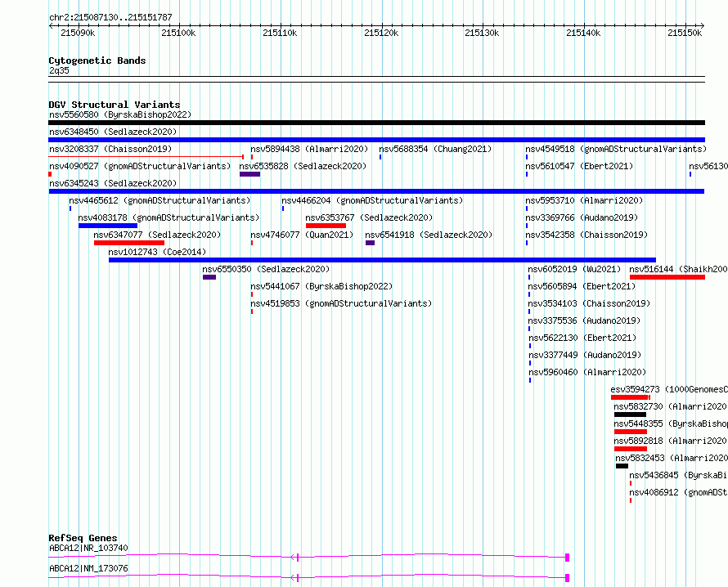Click the nsv4465612 gnomAD variant label
728x587 pixels.
160,200
